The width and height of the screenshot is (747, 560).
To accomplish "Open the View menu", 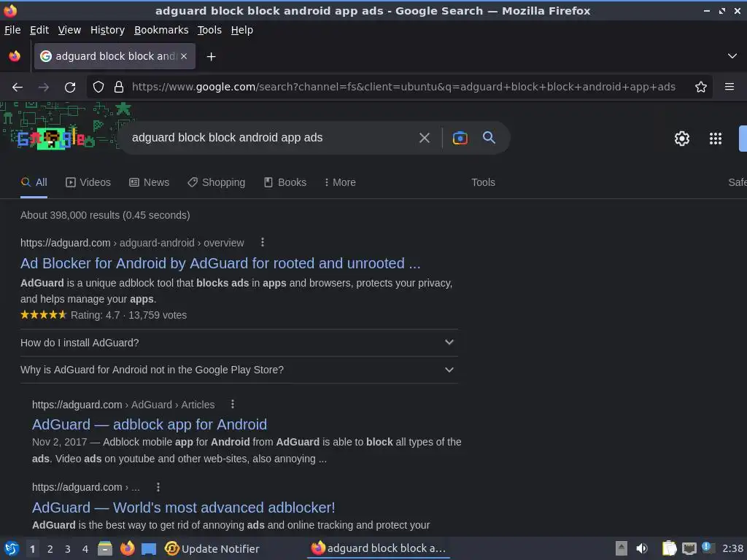I will click(x=69, y=30).
